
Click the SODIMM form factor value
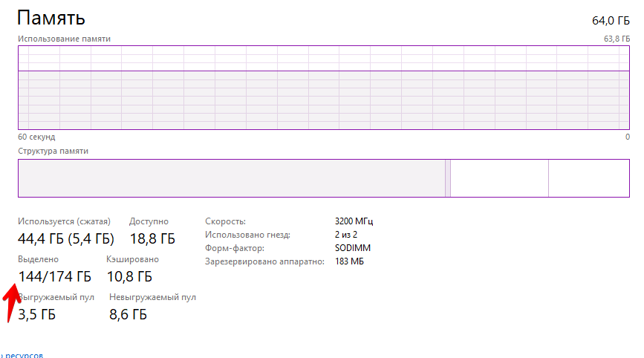tap(352, 248)
